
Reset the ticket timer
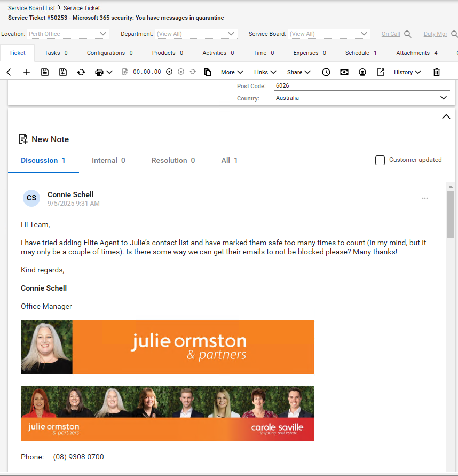193,72
